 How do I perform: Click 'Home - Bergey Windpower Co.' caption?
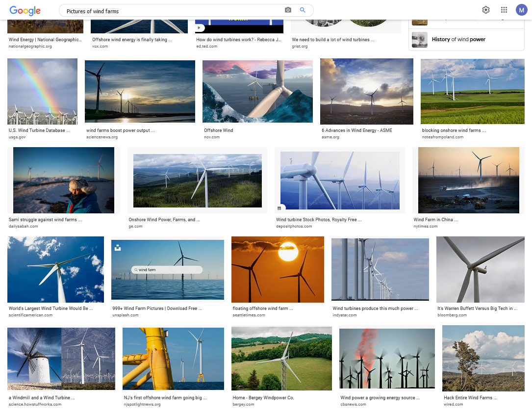263,398
